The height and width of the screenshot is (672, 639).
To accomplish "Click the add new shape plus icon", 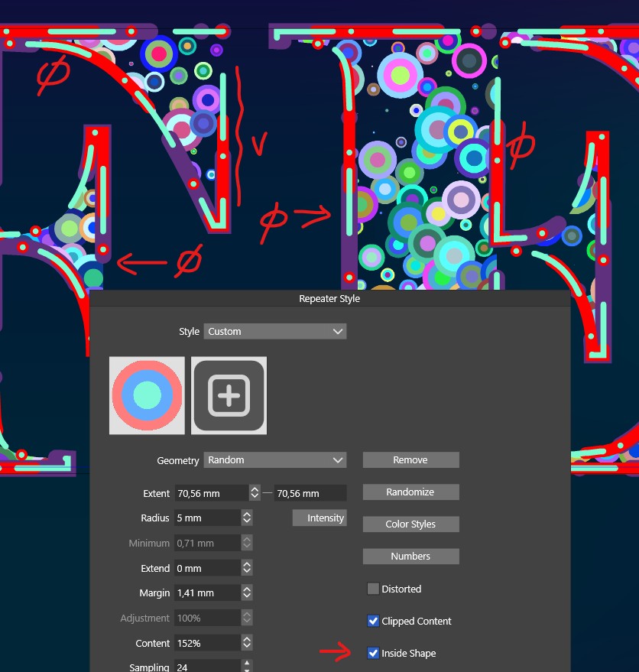I will coord(229,395).
